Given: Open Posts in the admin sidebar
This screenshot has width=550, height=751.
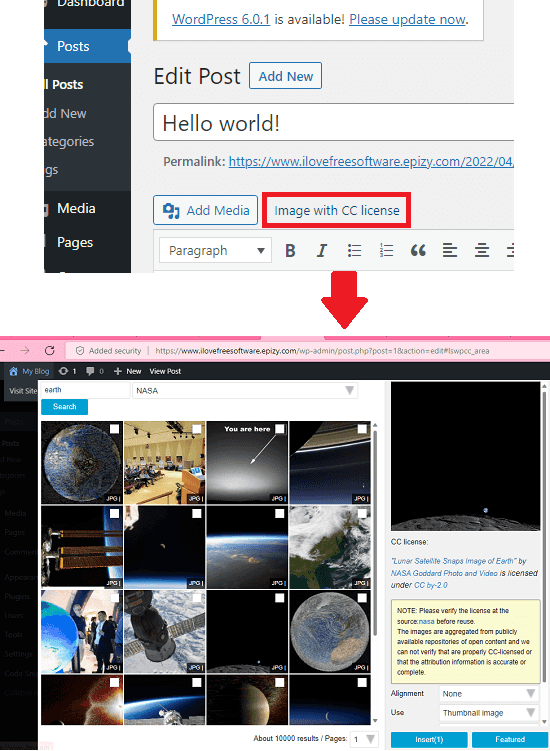Looking at the screenshot, I should click(87, 46).
